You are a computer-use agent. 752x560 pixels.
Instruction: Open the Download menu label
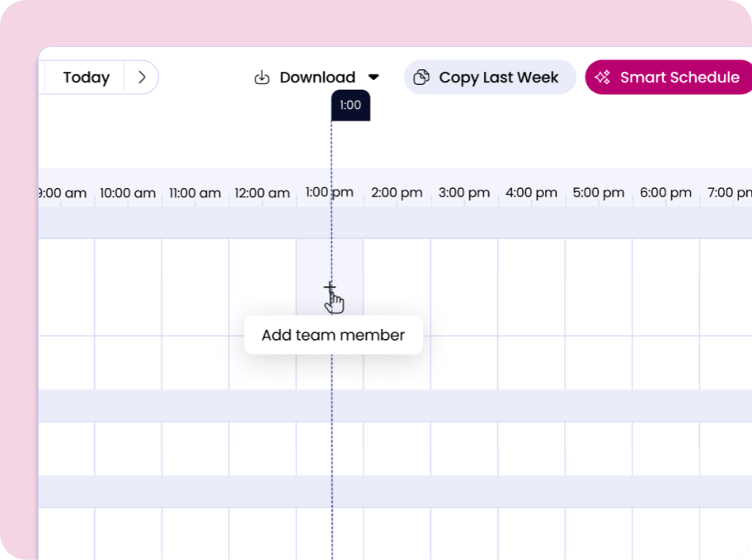click(317, 78)
